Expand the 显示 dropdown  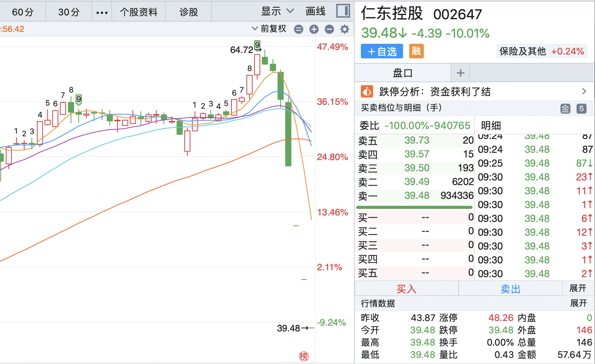(277, 11)
